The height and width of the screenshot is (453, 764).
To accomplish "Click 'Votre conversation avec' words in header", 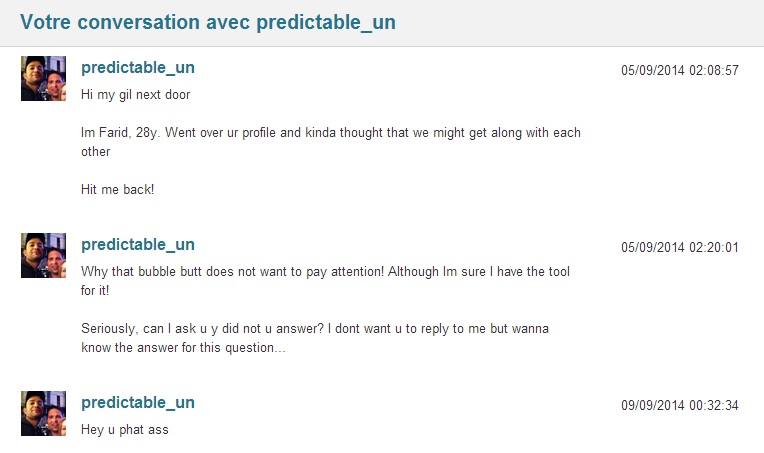I will pyautogui.click(x=135, y=22).
